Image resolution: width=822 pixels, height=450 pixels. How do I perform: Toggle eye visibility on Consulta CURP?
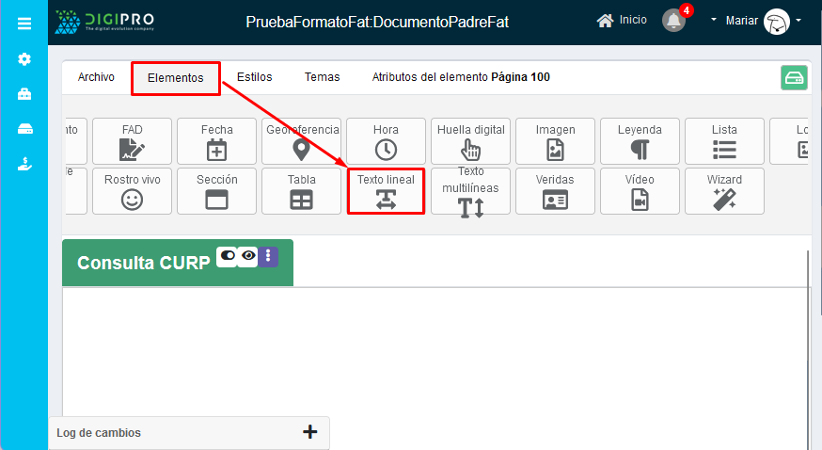[247, 256]
